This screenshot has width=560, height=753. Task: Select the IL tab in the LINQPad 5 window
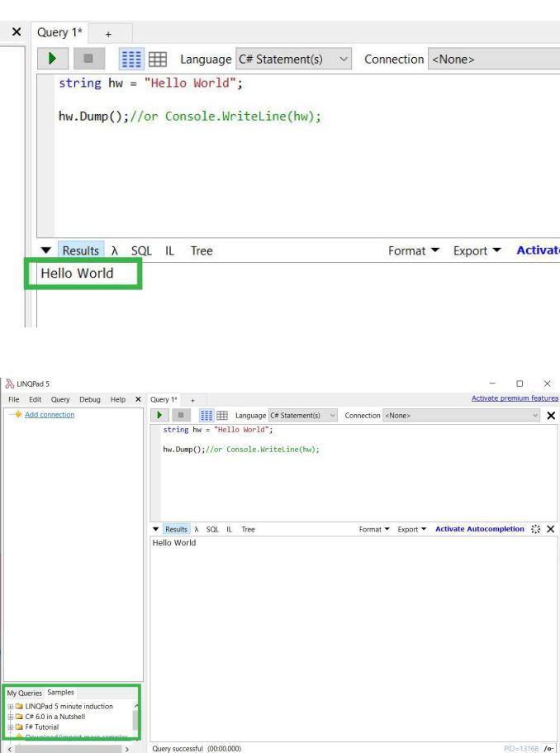tap(229, 529)
